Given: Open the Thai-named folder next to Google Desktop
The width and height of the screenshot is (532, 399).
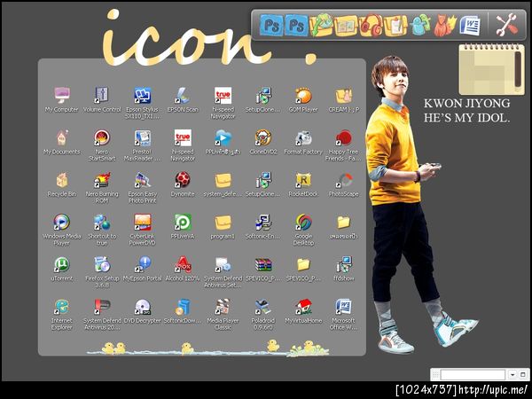Looking at the screenshot, I should [344, 226].
